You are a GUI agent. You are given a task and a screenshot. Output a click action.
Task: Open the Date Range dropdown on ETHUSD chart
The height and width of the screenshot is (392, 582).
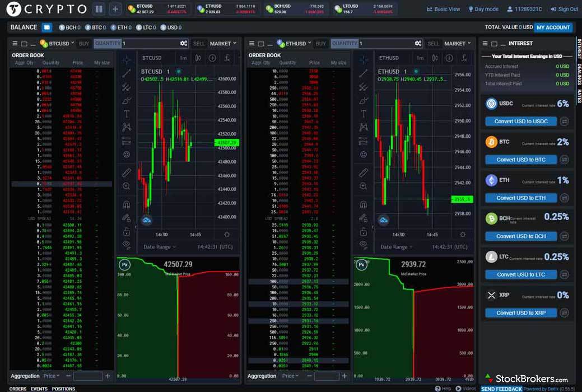coord(396,247)
